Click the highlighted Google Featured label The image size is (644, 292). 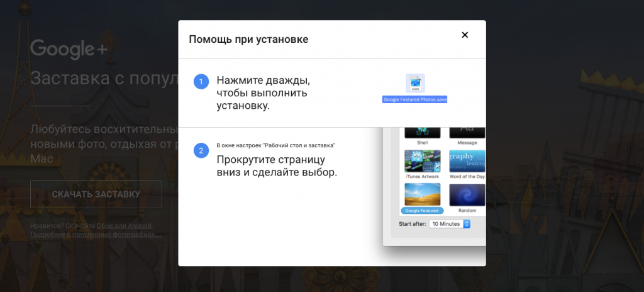[x=422, y=211]
